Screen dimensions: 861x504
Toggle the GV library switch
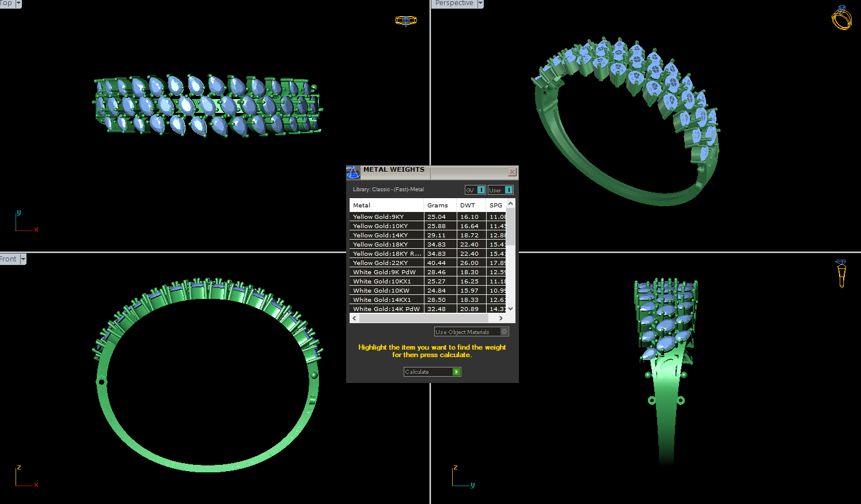(481, 190)
